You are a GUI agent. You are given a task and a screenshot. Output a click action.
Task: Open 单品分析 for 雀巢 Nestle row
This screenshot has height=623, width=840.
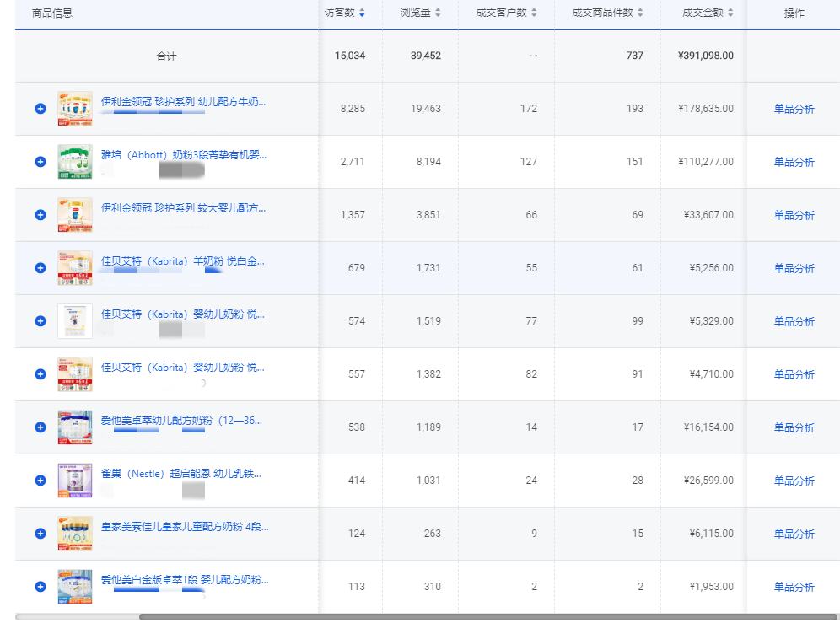tap(794, 481)
